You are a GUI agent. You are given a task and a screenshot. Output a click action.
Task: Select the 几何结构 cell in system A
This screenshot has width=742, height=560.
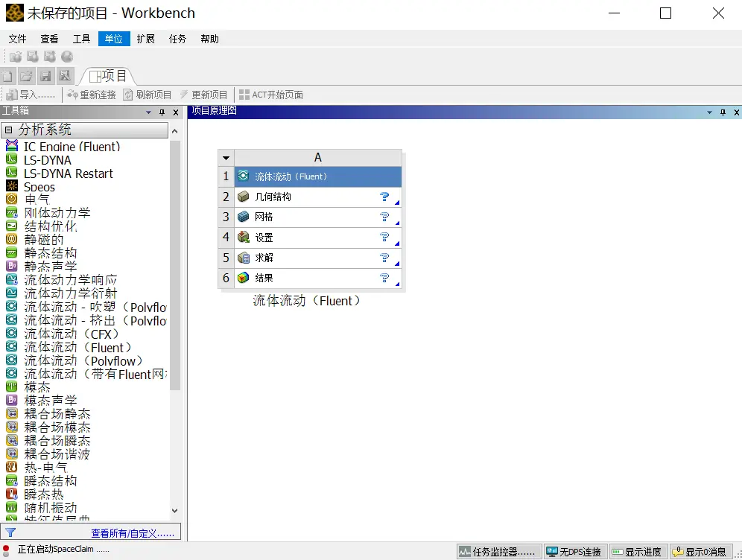[318, 197]
